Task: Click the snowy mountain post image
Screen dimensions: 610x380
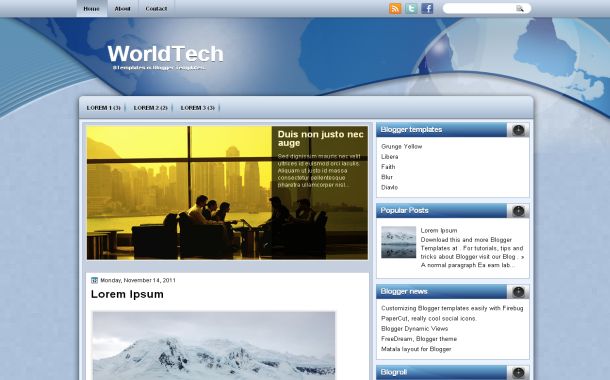Action: click(x=214, y=345)
